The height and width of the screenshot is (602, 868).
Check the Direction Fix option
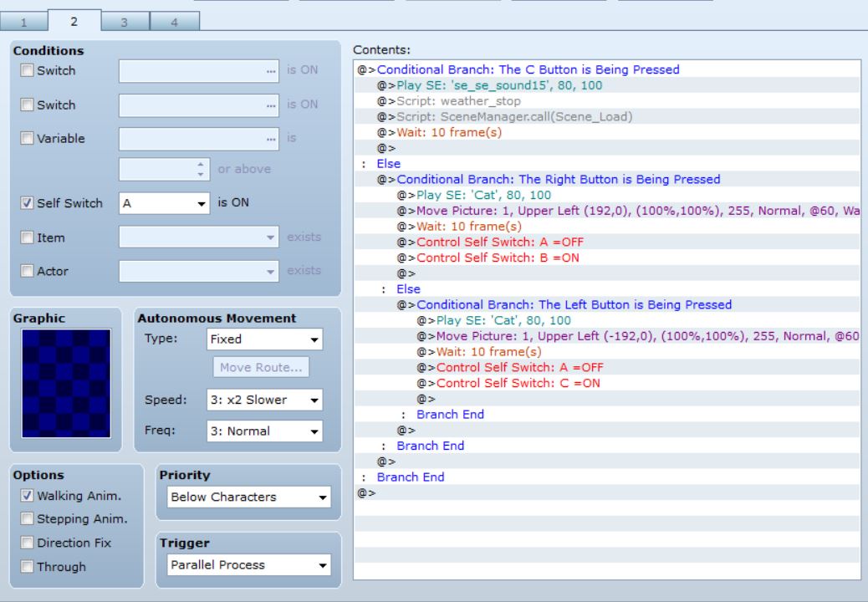(27, 543)
